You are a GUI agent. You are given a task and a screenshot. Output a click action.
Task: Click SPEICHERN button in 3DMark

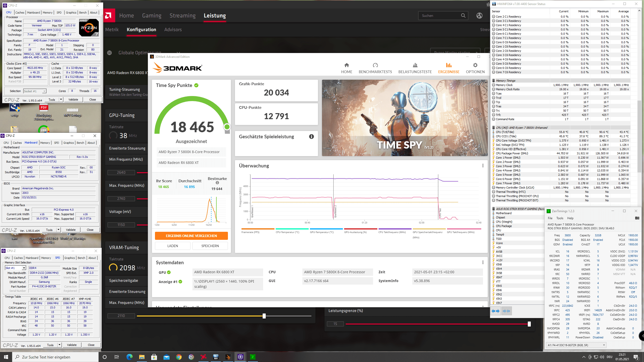(210, 246)
